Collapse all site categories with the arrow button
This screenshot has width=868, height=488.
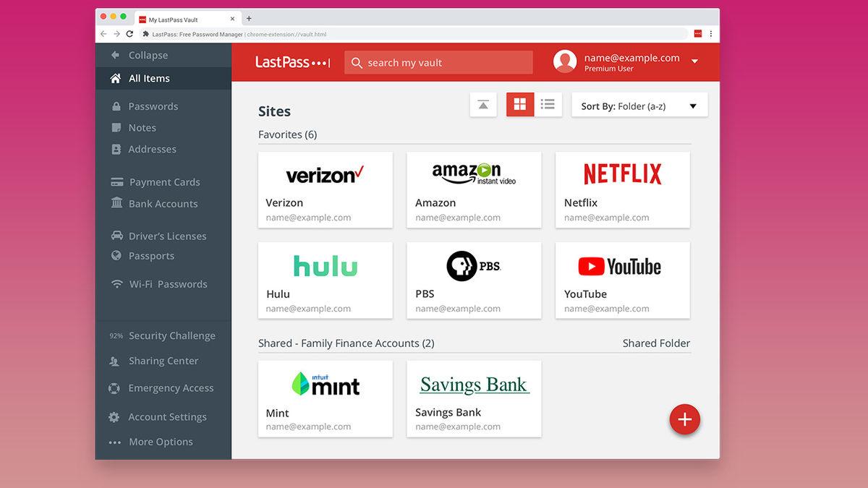point(483,104)
